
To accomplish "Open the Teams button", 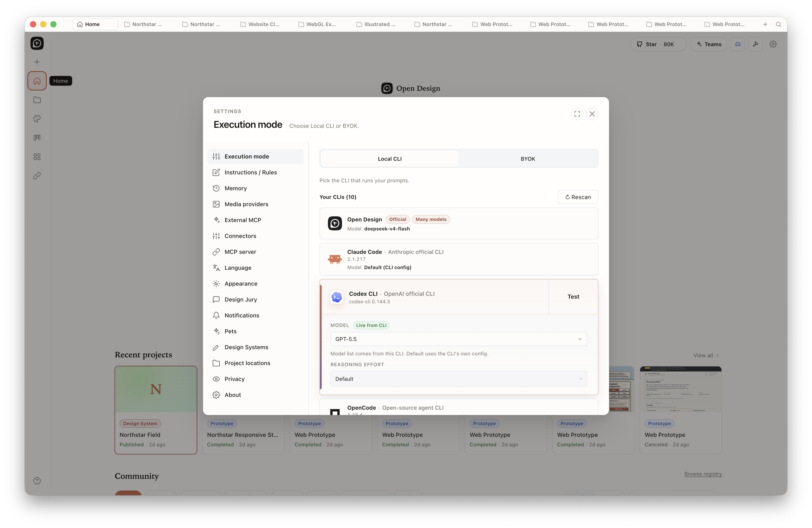I will click(708, 44).
